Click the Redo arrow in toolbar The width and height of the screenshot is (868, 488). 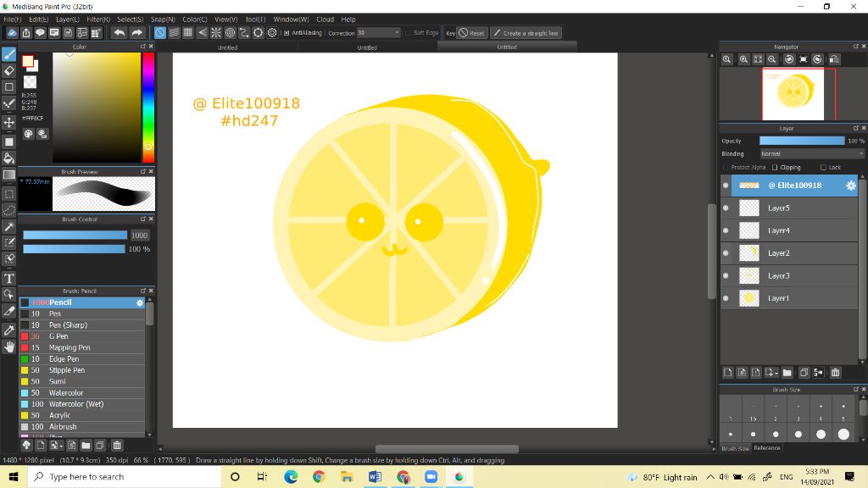pos(136,33)
